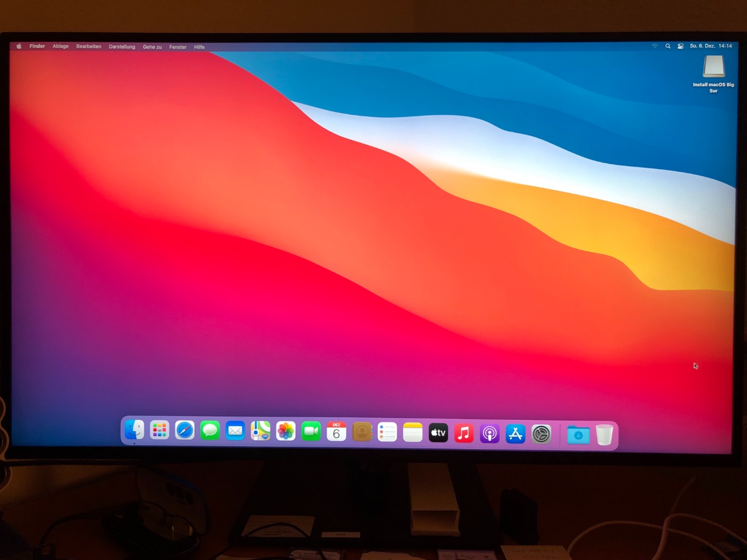Open the Contacts app in the Dock
Image resolution: width=747 pixels, height=560 pixels.
coord(362,432)
